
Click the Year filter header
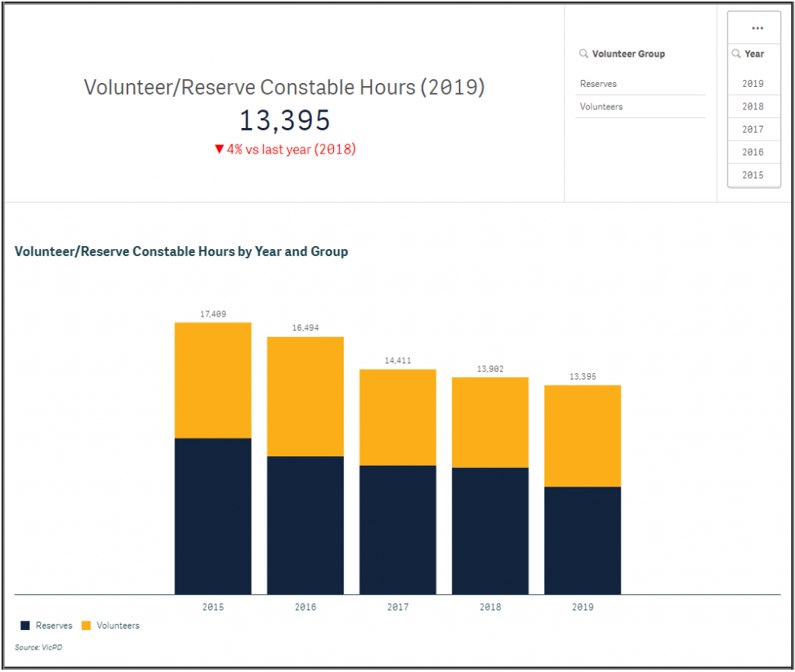pyautogui.click(x=755, y=54)
